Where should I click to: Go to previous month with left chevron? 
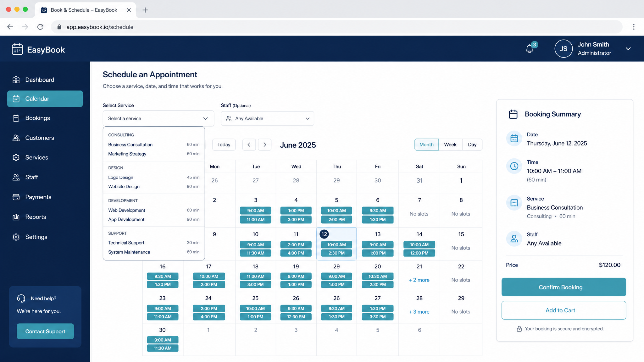coord(249,145)
